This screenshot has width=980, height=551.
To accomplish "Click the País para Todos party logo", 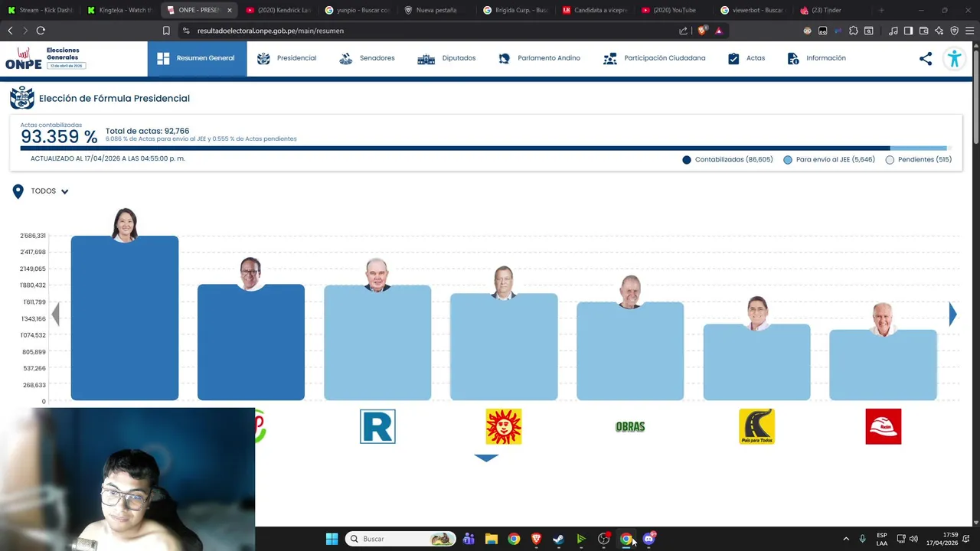I will coord(756,426).
